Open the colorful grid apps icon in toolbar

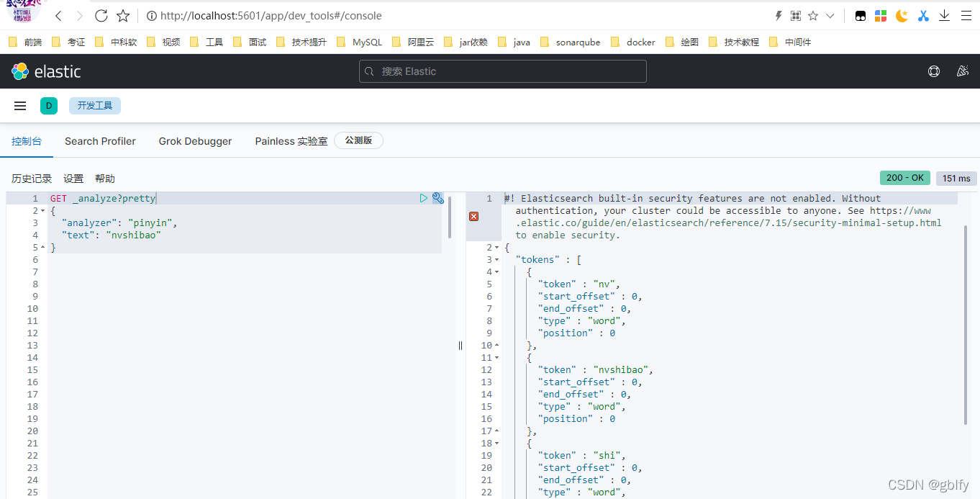coord(881,15)
